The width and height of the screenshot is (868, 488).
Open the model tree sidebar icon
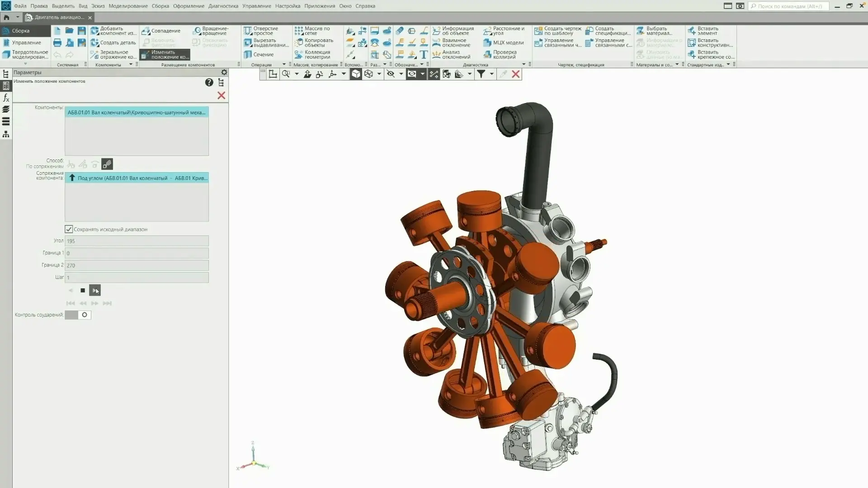coord(6,74)
